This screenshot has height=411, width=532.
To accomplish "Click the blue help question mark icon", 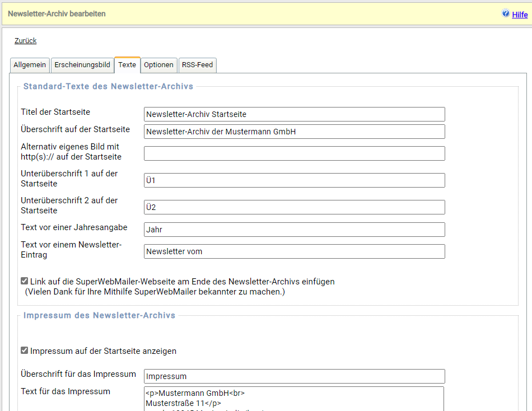I will coord(506,13).
